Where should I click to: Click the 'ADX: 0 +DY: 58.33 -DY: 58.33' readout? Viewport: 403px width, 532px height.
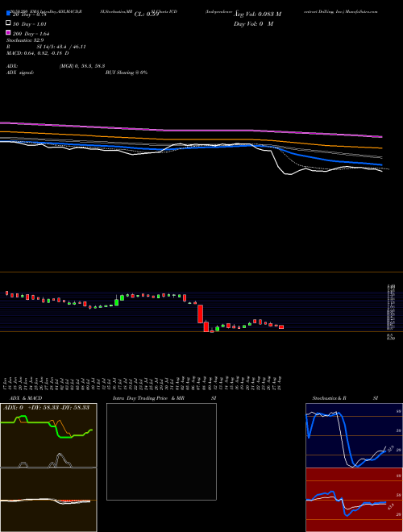point(46,408)
